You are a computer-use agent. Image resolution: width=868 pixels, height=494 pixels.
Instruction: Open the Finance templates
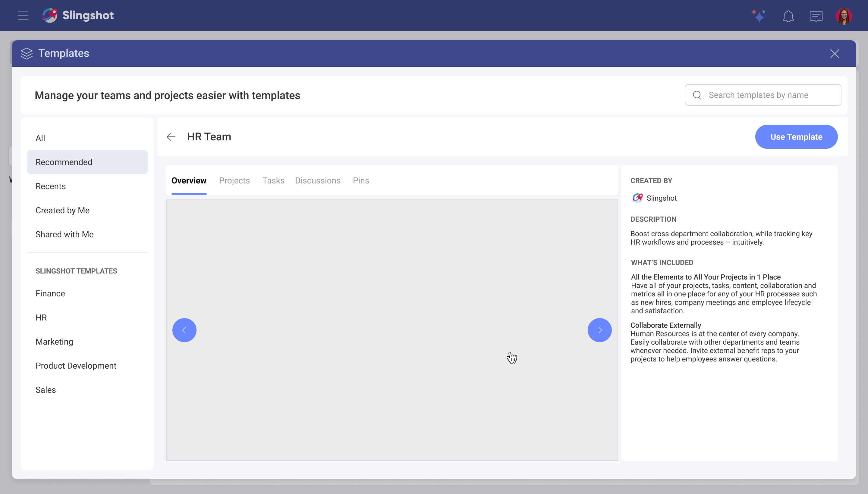pyautogui.click(x=87, y=293)
